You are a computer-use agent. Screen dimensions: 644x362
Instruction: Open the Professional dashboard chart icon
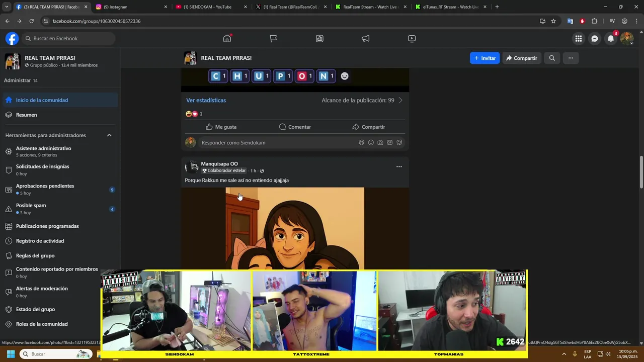(x=319, y=38)
